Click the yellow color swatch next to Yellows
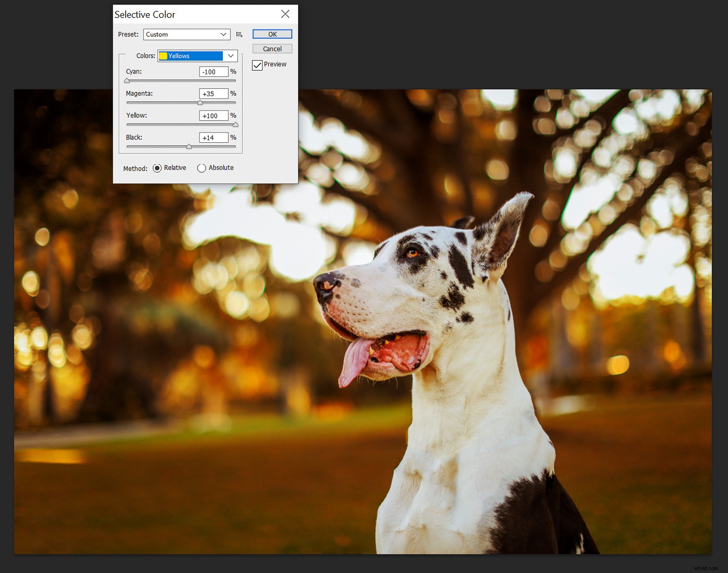728x573 pixels. click(x=163, y=56)
